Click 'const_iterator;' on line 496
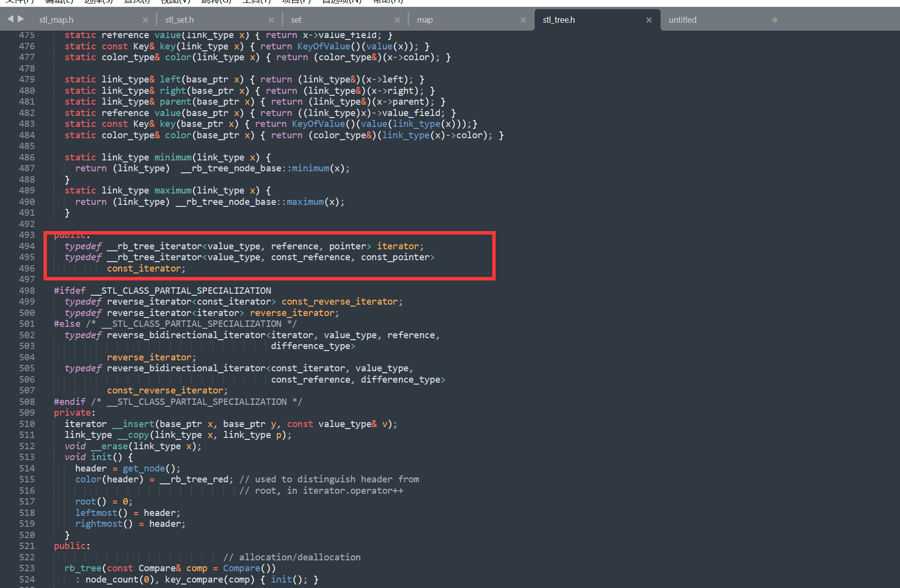This screenshot has height=588, width=900. pyautogui.click(x=146, y=269)
